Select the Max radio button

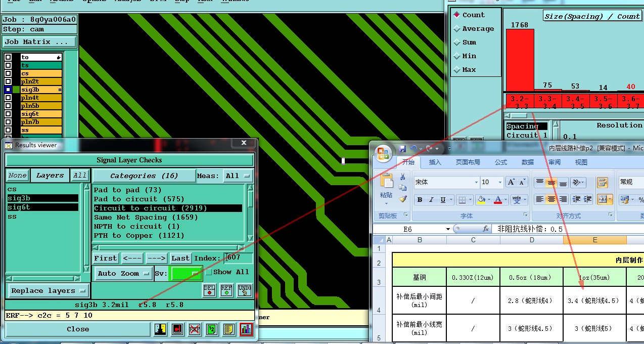click(457, 70)
